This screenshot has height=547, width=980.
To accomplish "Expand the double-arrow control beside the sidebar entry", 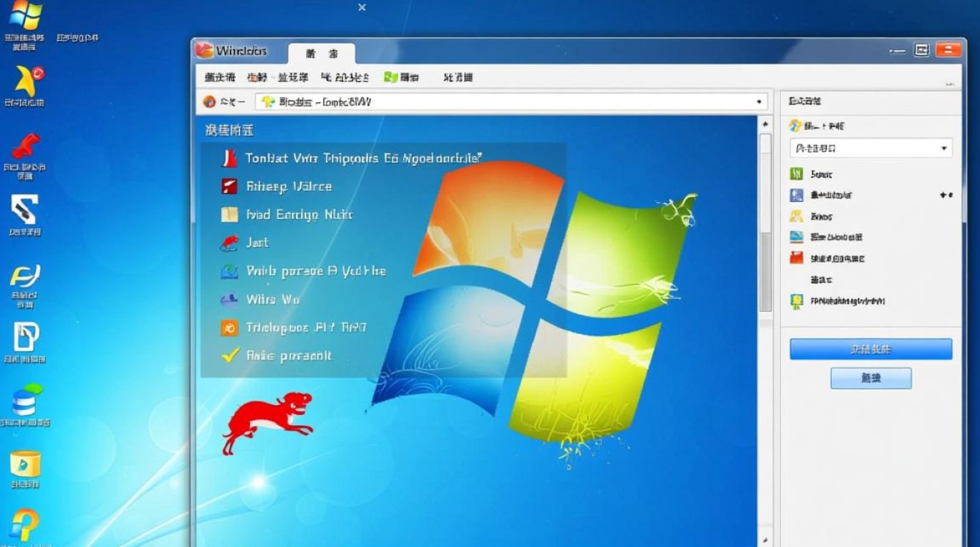I will pos(945,195).
